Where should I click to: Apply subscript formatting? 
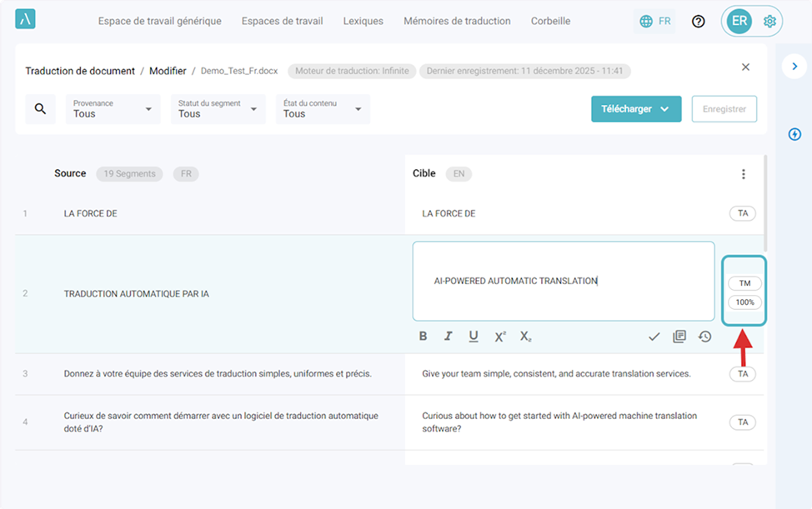[525, 337]
